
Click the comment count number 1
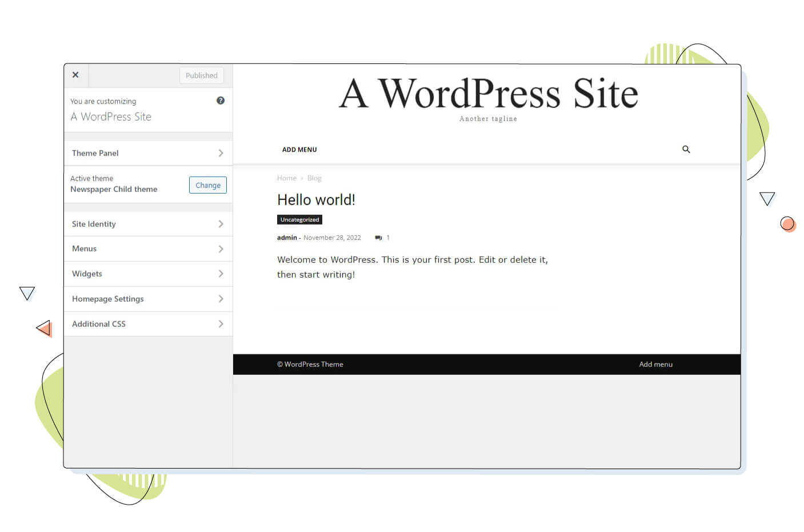[388, 238]
